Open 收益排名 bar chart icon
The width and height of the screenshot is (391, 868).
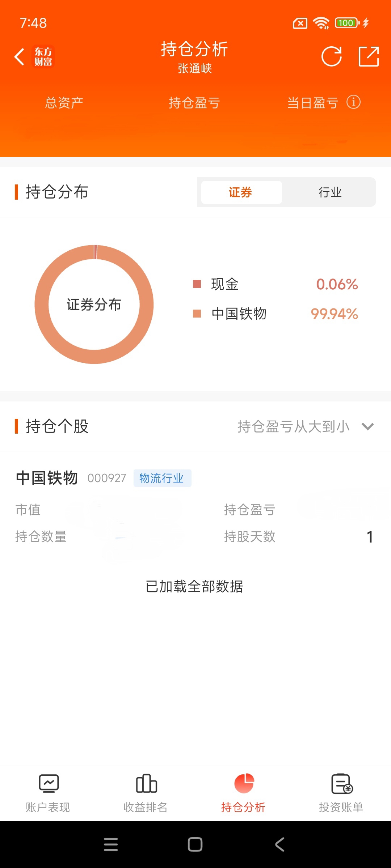point(146,784)
